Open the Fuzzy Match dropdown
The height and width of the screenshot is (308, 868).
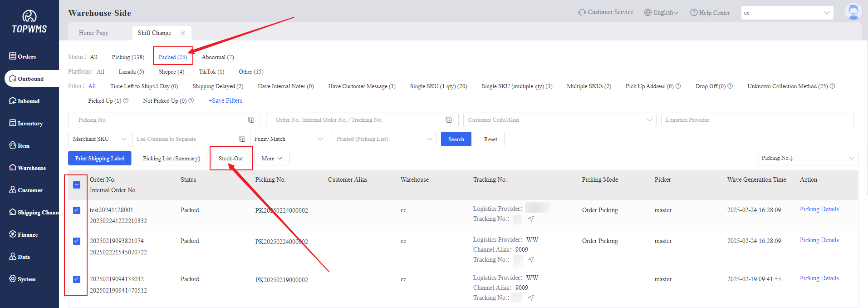tap(288, 139)
